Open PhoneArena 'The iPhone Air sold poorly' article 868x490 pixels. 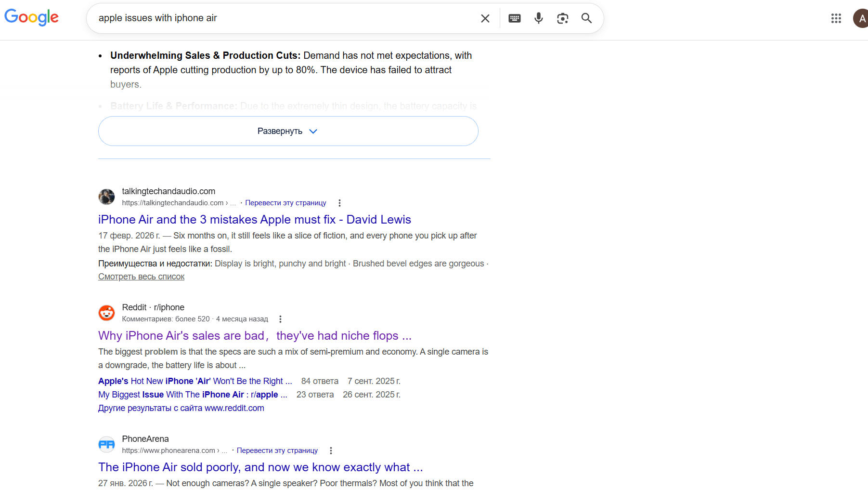point(260,467)
